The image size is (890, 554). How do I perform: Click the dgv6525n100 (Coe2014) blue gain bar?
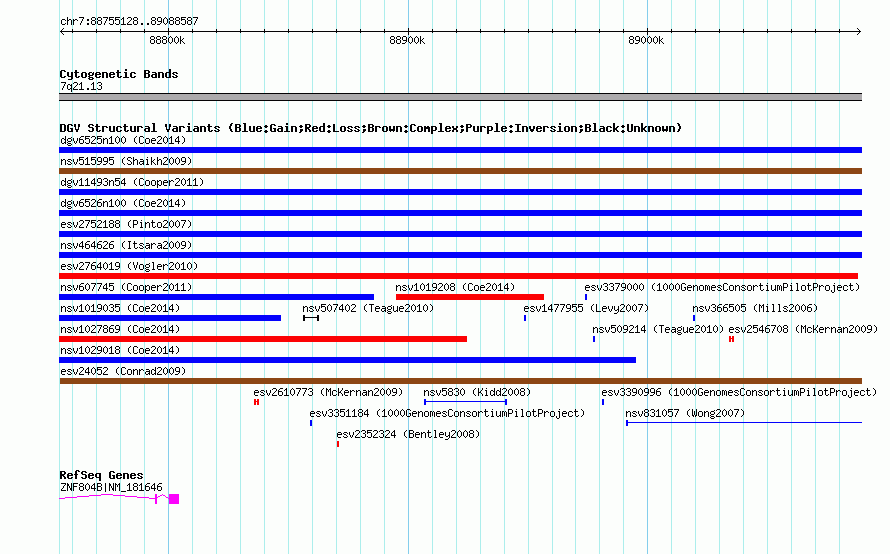(x=460, y=150)
